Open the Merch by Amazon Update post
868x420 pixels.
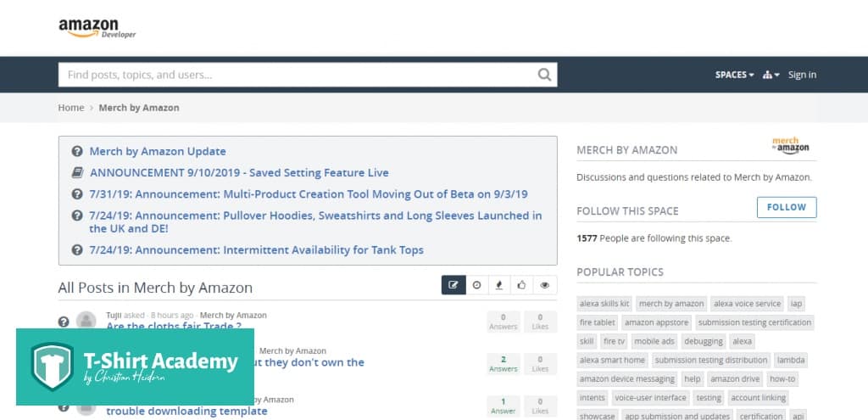158,151
